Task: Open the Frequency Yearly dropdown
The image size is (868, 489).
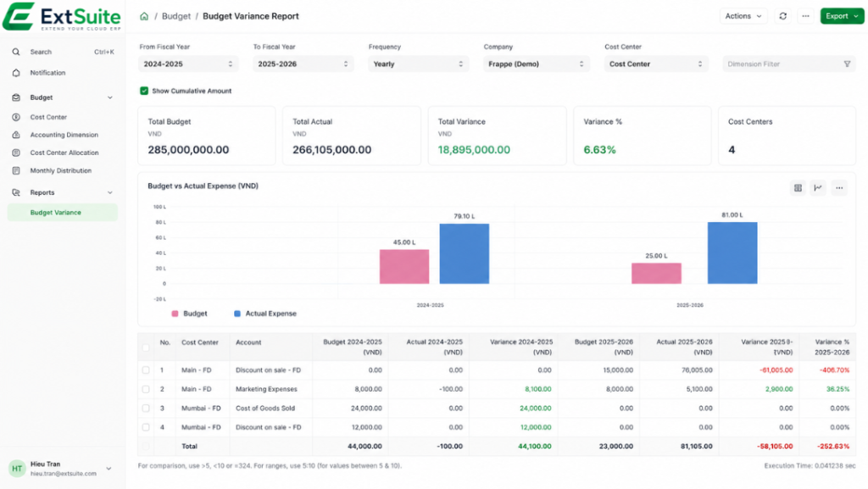Action: coord(418,64)
